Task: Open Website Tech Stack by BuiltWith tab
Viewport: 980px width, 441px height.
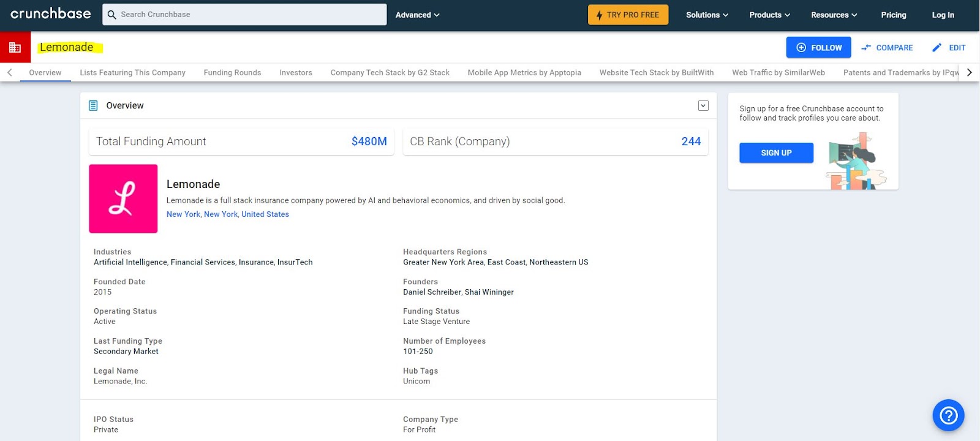Action: [657, 72]
